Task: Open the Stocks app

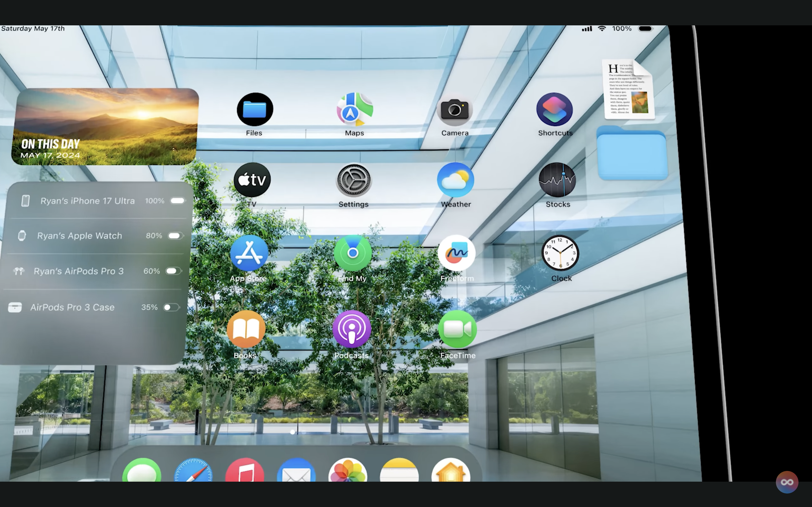Action: [x=557, y=180]
